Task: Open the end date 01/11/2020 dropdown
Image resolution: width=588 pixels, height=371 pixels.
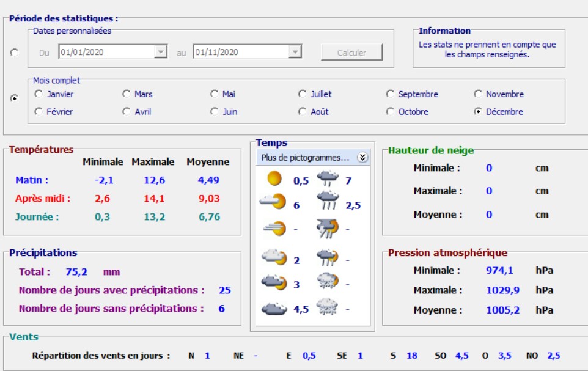Action: [296, 53]
